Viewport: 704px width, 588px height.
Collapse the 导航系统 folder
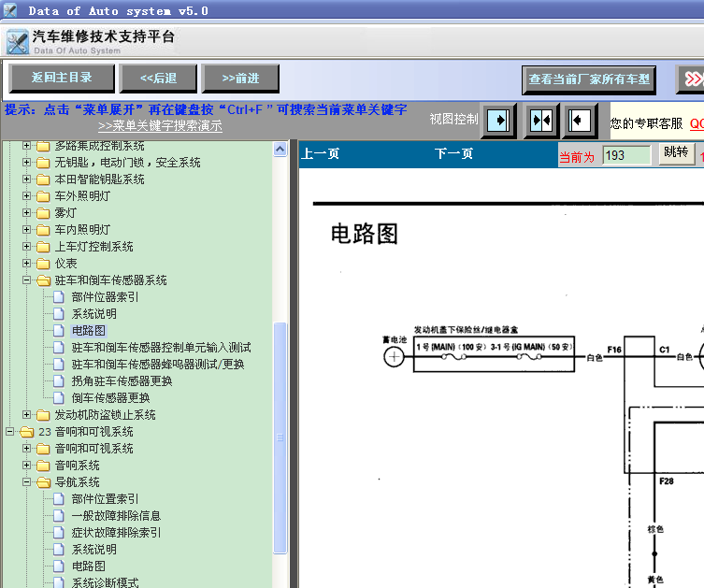click(x=26, y=482)
